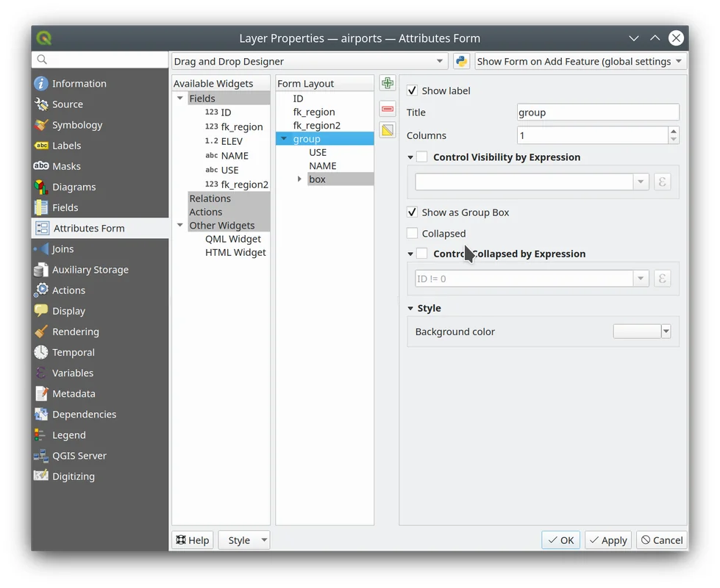Viewport: 720px width, 588px height.
Task: Go to the Rendering tab
Action: coord(75,332)
